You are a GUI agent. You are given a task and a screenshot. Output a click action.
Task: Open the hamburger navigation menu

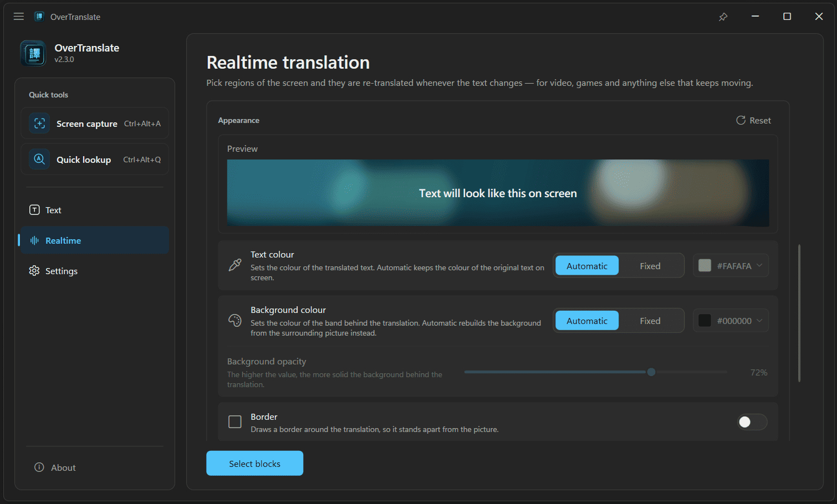point(19,17)
